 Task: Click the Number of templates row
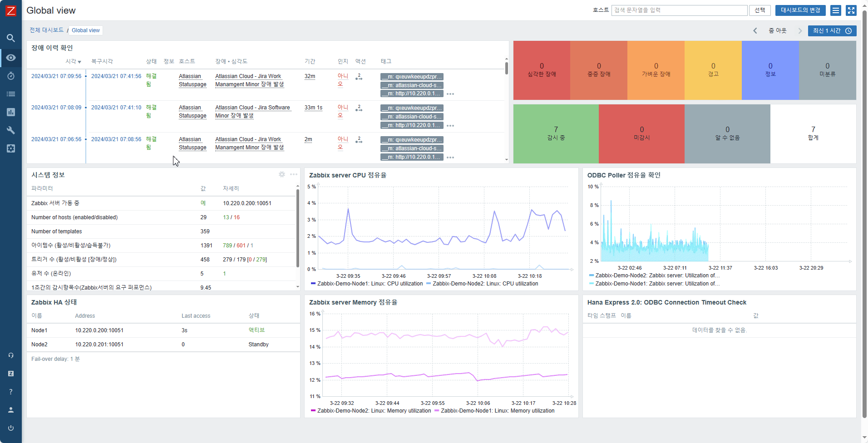coord(161,231)
